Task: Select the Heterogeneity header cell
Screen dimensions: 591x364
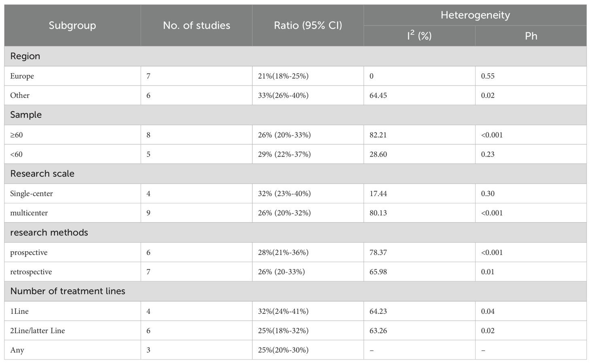Action: pyautogui.click(x=475, y=15)
